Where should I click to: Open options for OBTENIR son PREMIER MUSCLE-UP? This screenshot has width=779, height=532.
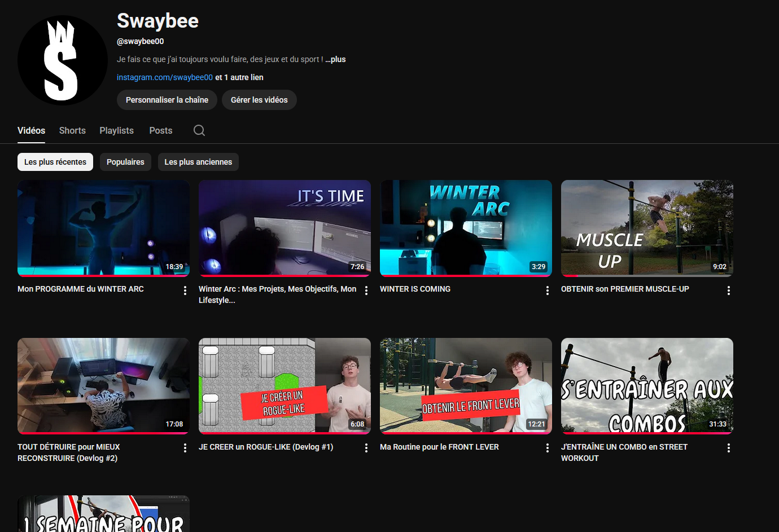coord(729,291)
